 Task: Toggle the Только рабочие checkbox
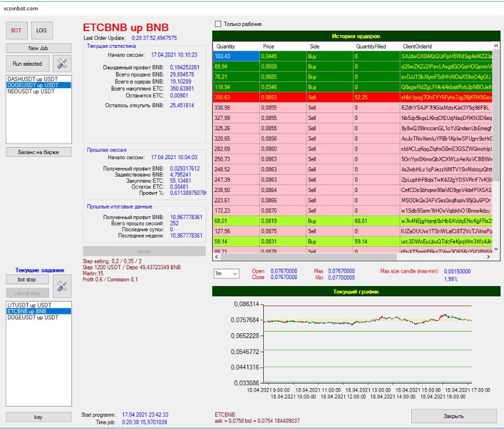218,24
